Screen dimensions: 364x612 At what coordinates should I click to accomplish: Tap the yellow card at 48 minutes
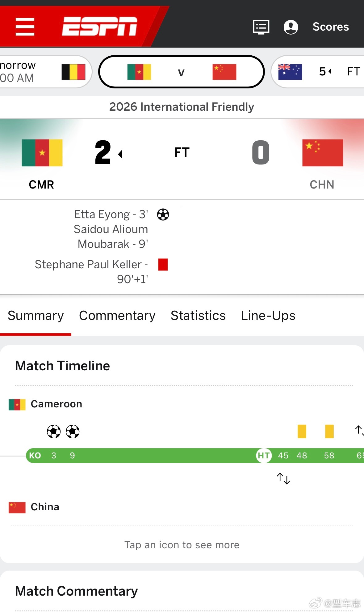pyautogui.click(x=302, y=431)
